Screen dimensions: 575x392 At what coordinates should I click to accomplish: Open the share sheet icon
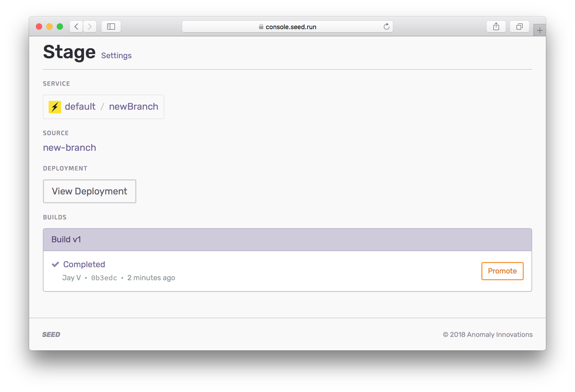(496, 27)
